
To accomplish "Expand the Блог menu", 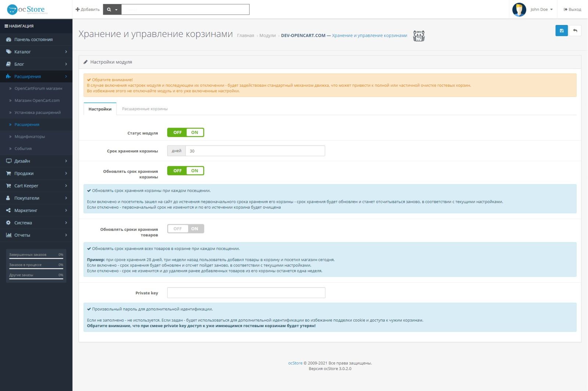I will [36, 64].
